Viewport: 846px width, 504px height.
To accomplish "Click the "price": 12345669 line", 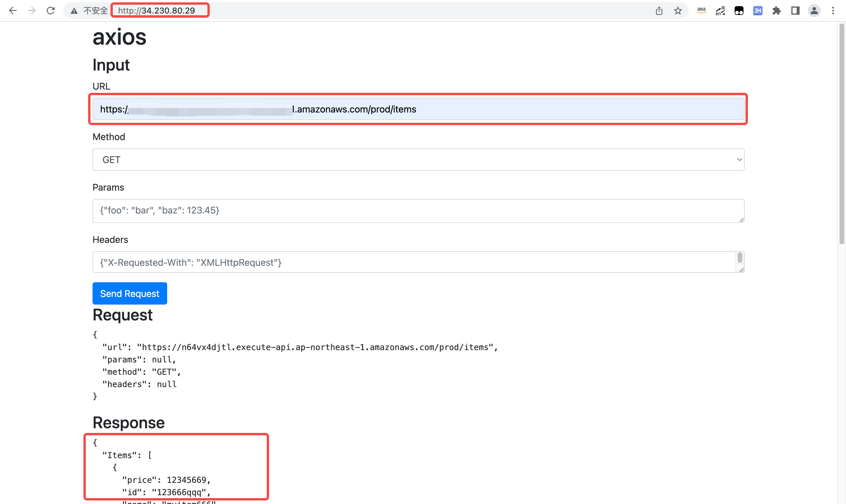I will pyautogui.click(x=167, y=480).
